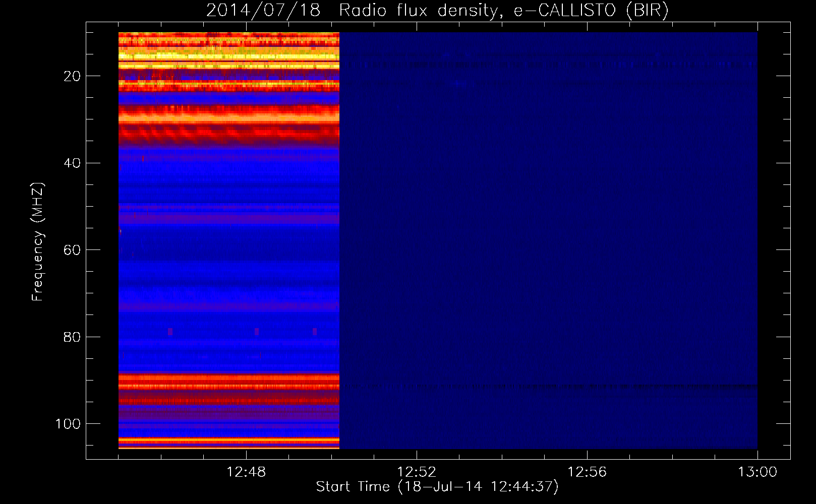Click the 12:56 time tick label
The height and width of the screenshot is (504, 816).
587,472
